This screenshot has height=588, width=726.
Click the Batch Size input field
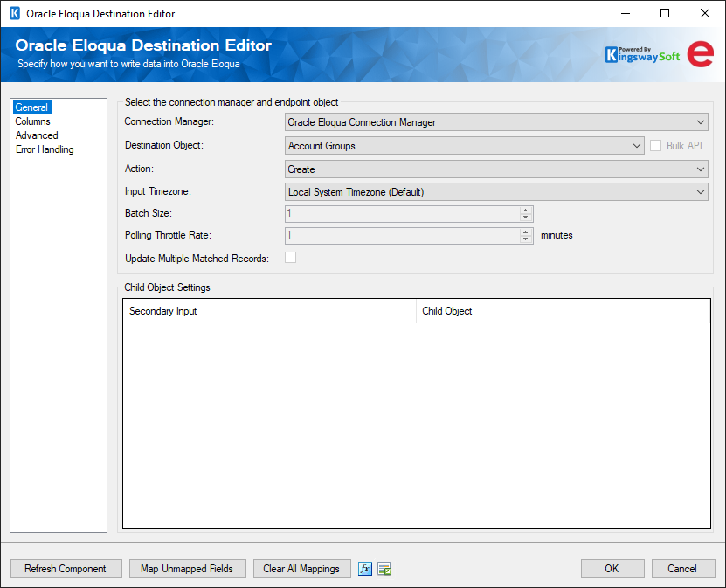click(x=402, y=214)
